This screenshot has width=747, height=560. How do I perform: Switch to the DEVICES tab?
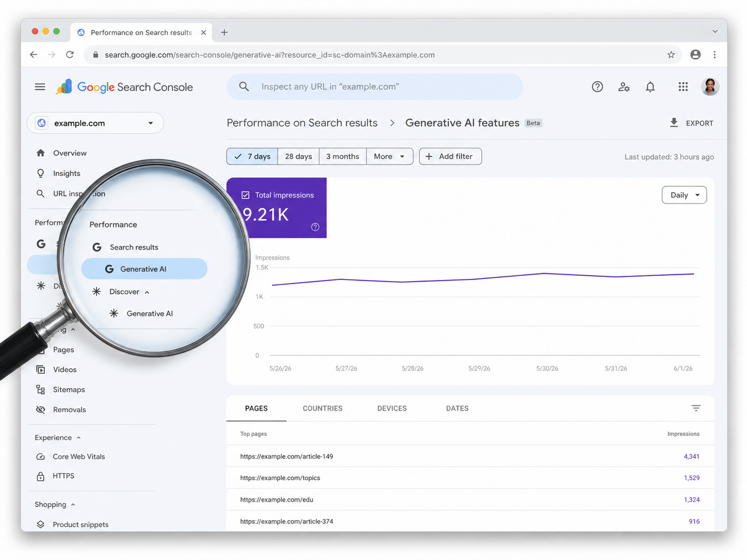(392, 408)
